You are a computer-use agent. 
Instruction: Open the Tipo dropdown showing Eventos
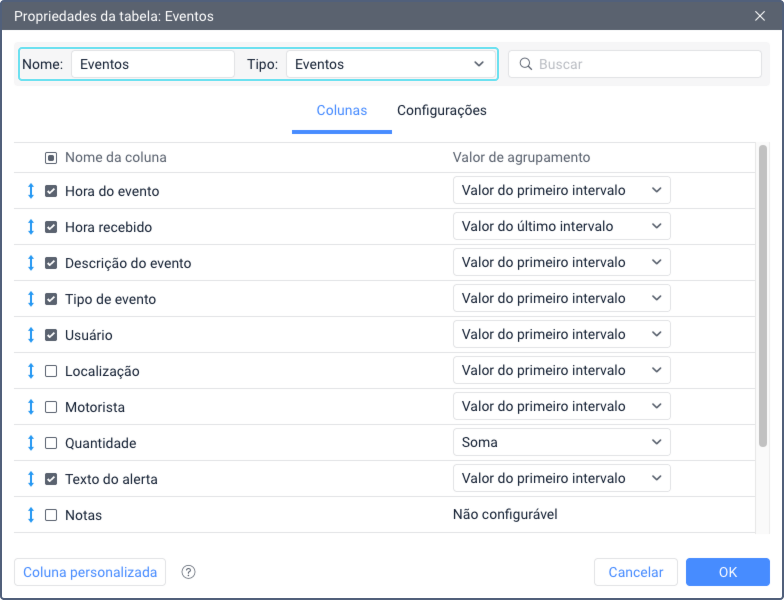point(390,64)
